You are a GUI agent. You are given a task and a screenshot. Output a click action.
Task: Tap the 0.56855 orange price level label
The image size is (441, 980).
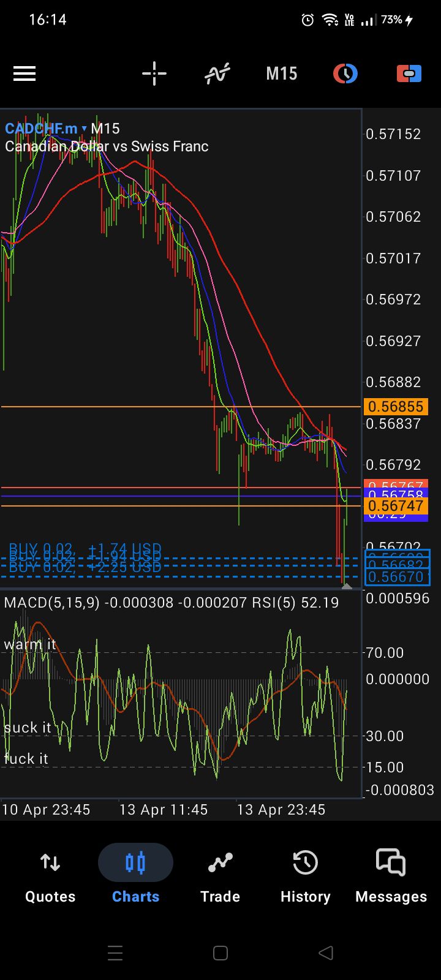396,407
